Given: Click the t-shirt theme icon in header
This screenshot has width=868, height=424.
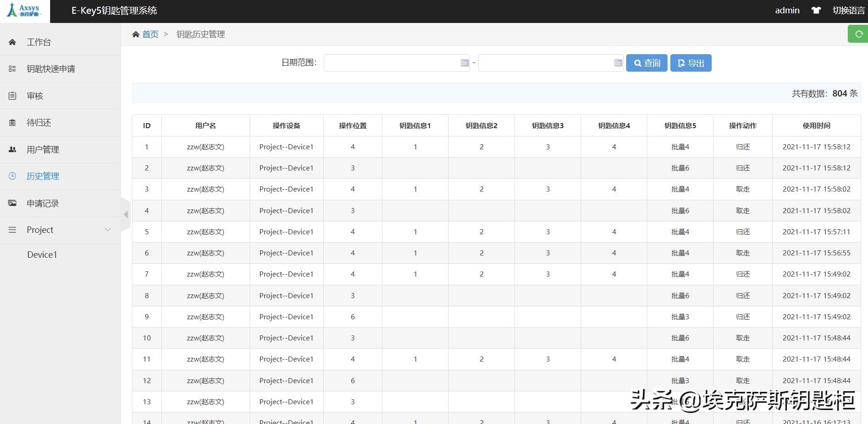Looking at the screenshot, I should pos(816,11).
